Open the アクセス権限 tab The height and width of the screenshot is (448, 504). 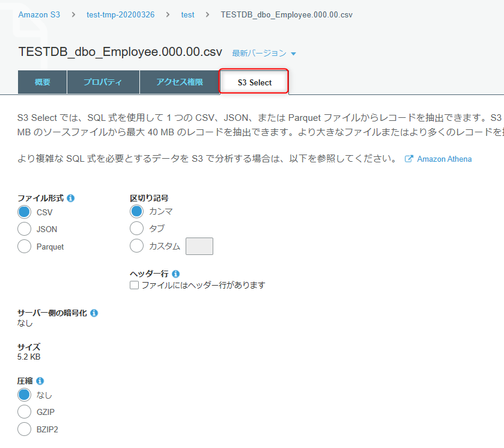(x=180, y=81)
